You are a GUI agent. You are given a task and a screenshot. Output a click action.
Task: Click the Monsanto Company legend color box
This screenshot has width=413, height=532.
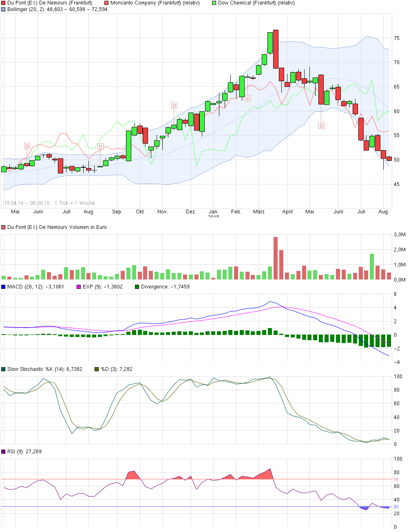click(x=107, y=3)
